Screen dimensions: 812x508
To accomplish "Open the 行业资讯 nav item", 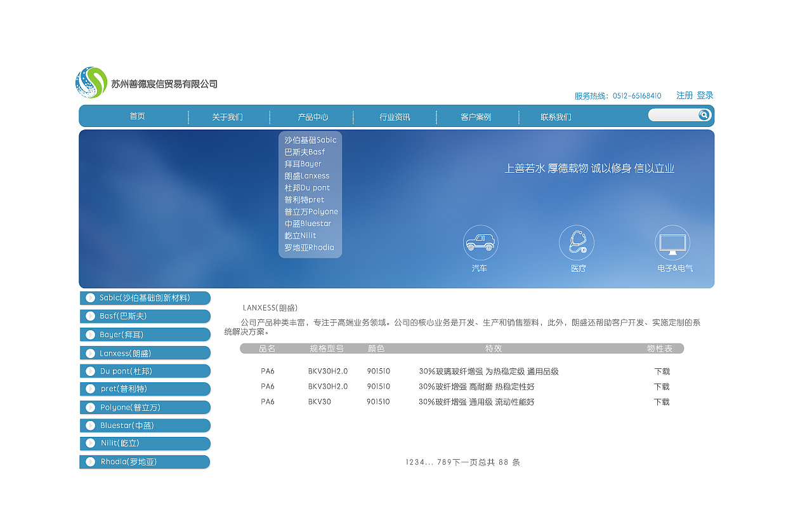I will [x=395, y=117].
